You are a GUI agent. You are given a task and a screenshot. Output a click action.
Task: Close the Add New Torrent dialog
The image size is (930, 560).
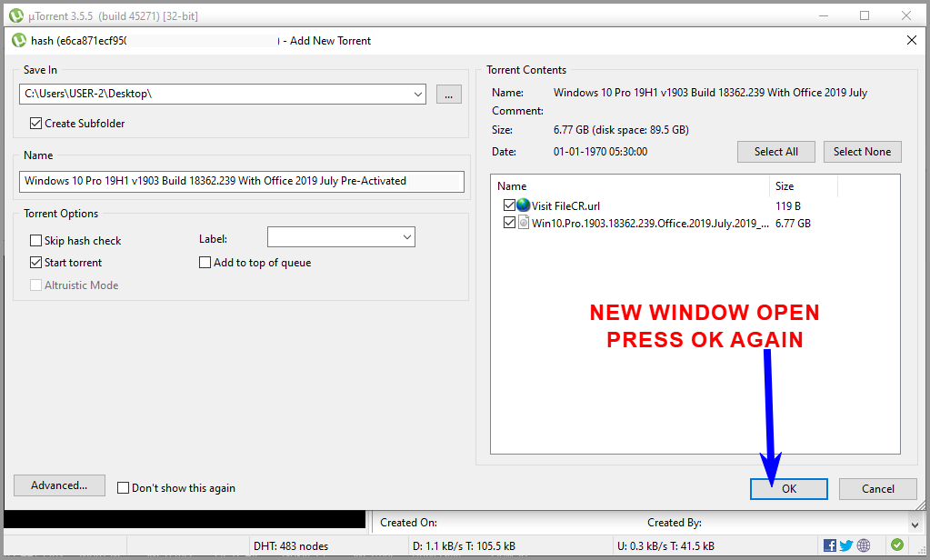tap(912, 40)
